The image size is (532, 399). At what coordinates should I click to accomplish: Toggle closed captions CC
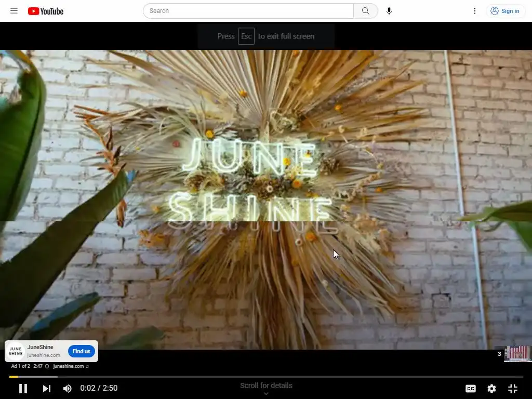tap(471, 389)
